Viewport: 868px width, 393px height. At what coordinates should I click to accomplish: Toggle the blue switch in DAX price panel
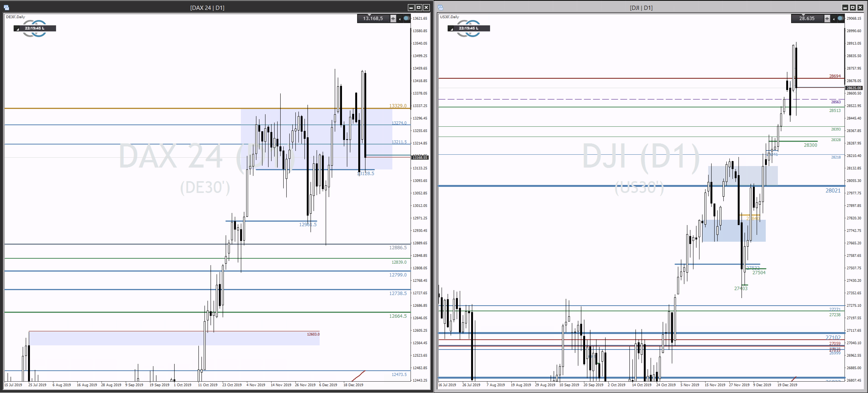click(407, 18)
